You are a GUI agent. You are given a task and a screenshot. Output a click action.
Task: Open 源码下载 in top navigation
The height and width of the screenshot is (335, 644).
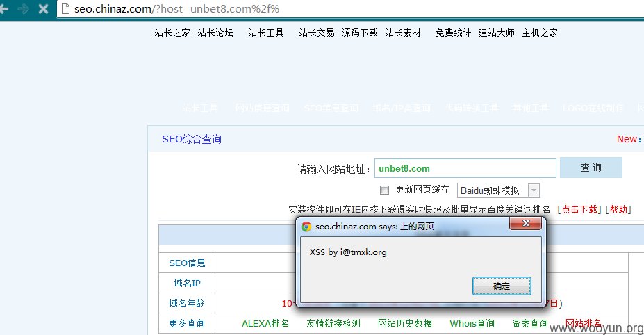[x=360, y=33]
